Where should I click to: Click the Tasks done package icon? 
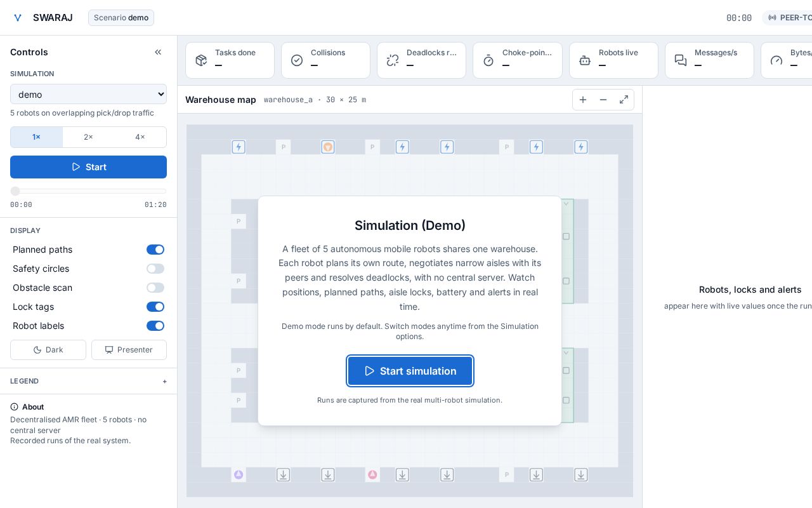click(x=201, y=60)
